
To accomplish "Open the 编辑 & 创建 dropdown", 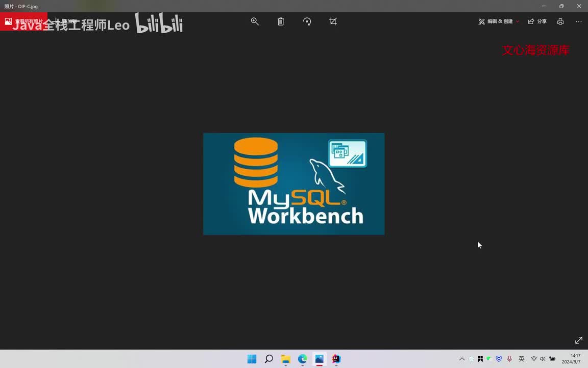I will [x=499, y=21].
